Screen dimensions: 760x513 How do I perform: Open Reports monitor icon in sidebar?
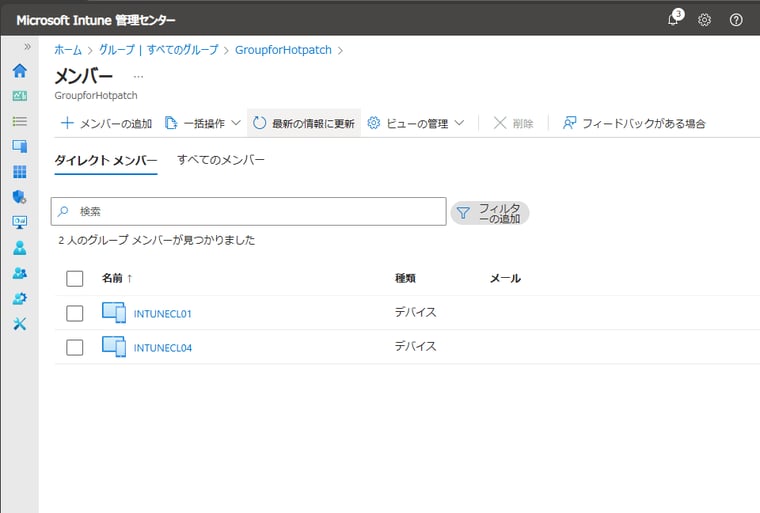click(x=19, y=222)
